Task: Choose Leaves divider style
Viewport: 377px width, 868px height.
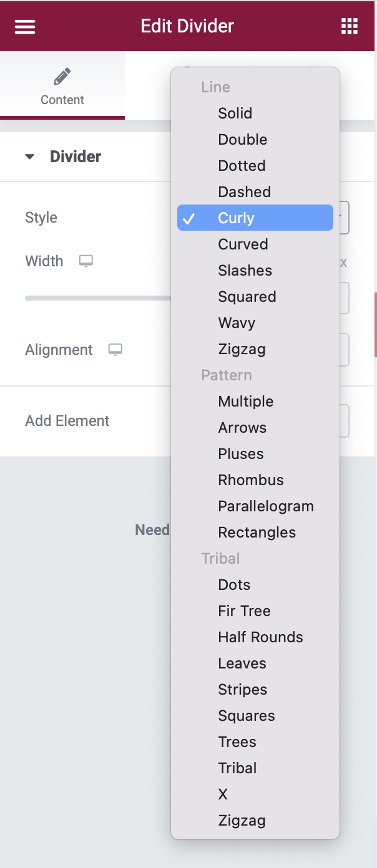Action: click(x=242, y=663)
